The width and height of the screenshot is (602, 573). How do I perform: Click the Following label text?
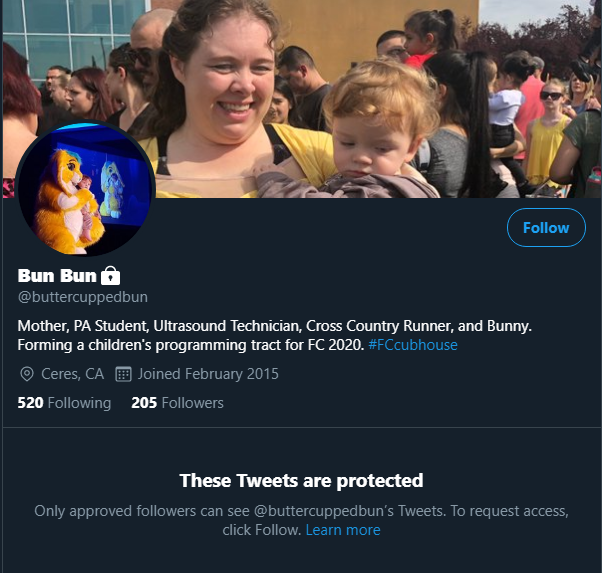click(x=79, y=403)
